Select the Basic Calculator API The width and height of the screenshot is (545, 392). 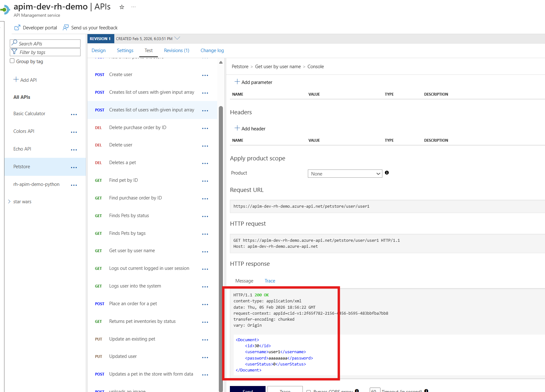29,114
